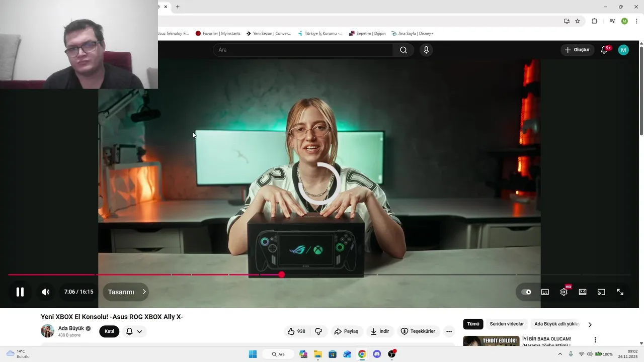Select Ada Büyük adlı yükleyen chip
Image resolution: width=644 pixels, height=362 pixels.
(557, 324)
